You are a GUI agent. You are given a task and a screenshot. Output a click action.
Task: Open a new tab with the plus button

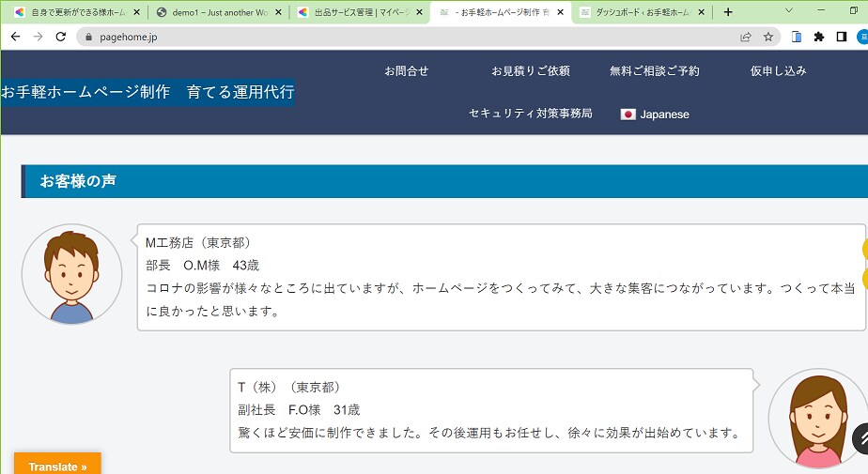point(728,12)
